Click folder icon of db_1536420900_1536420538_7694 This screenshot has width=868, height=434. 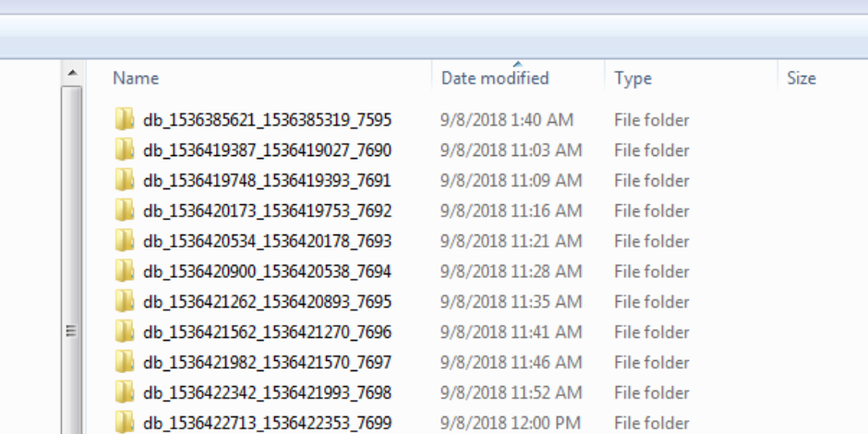click(x=125, y=271)
